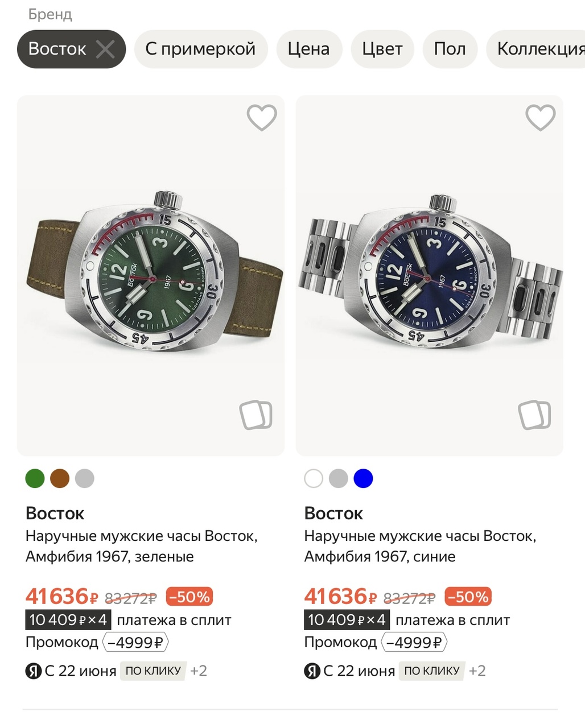Select the white color swatch
The height and width of the screenshot is (728, 585).
[314, 478]
